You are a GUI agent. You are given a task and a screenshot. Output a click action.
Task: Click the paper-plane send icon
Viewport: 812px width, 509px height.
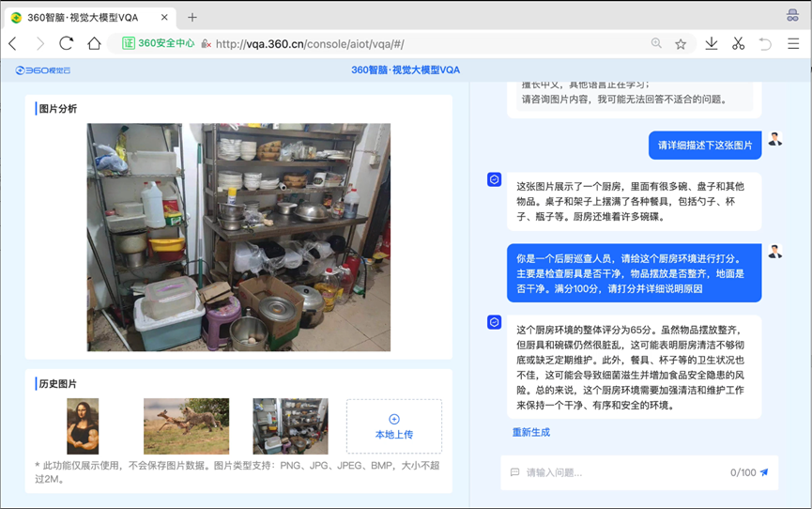click(764, 472)
